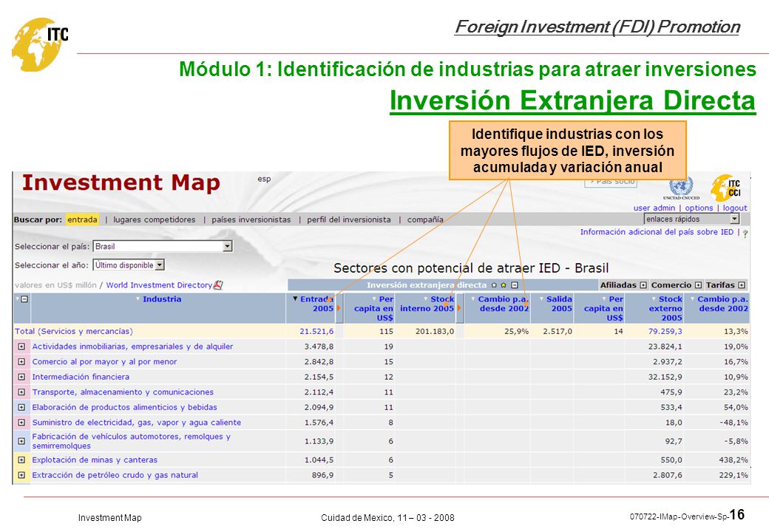This screenshot has height=532, width=769.
Task: Sort by Salida 2005 column header
Action: pos(558,304)
